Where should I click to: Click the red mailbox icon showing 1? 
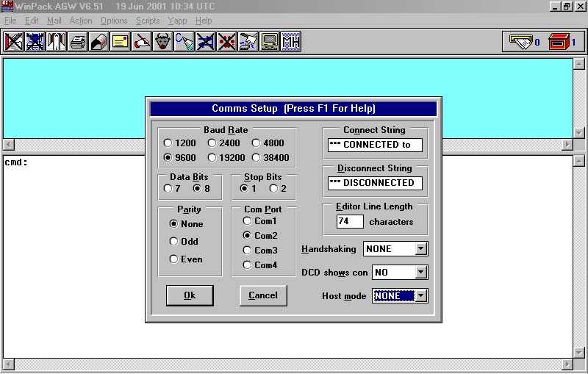[x=559, y=42]
